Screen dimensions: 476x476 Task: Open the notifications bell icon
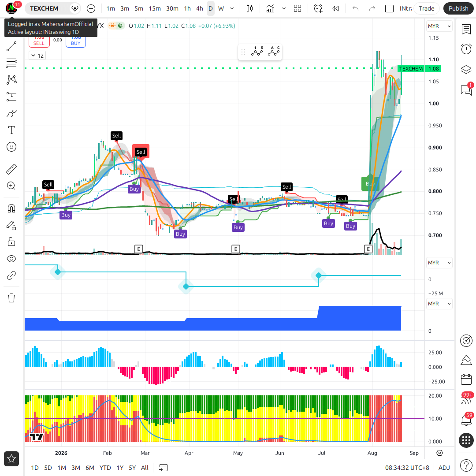tap(466, 420)
